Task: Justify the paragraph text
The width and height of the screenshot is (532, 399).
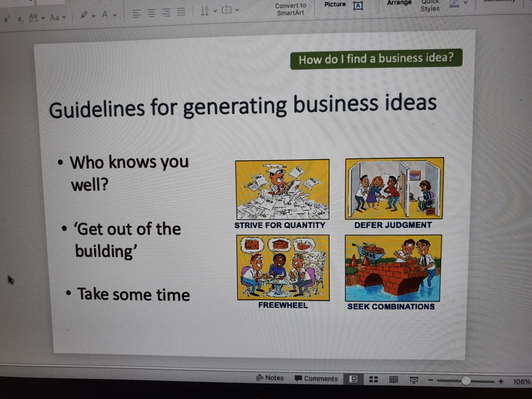Action: 181,12
